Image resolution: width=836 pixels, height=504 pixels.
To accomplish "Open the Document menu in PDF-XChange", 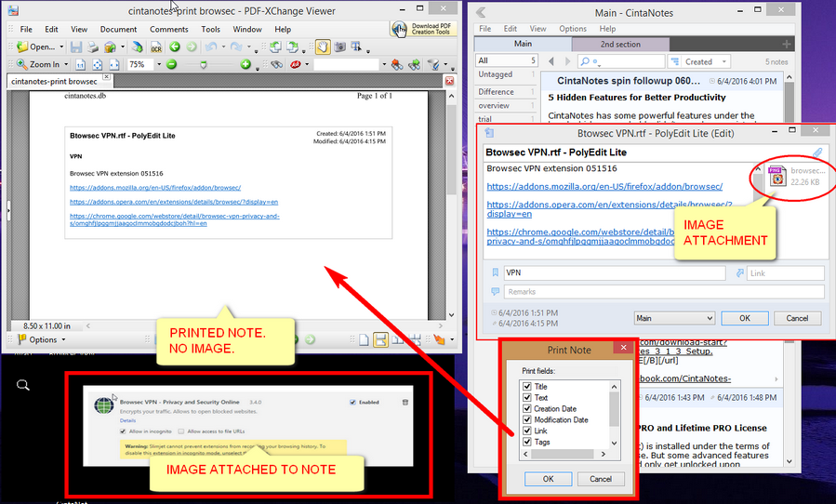I will pyautogui.click(x=118, y=30).
